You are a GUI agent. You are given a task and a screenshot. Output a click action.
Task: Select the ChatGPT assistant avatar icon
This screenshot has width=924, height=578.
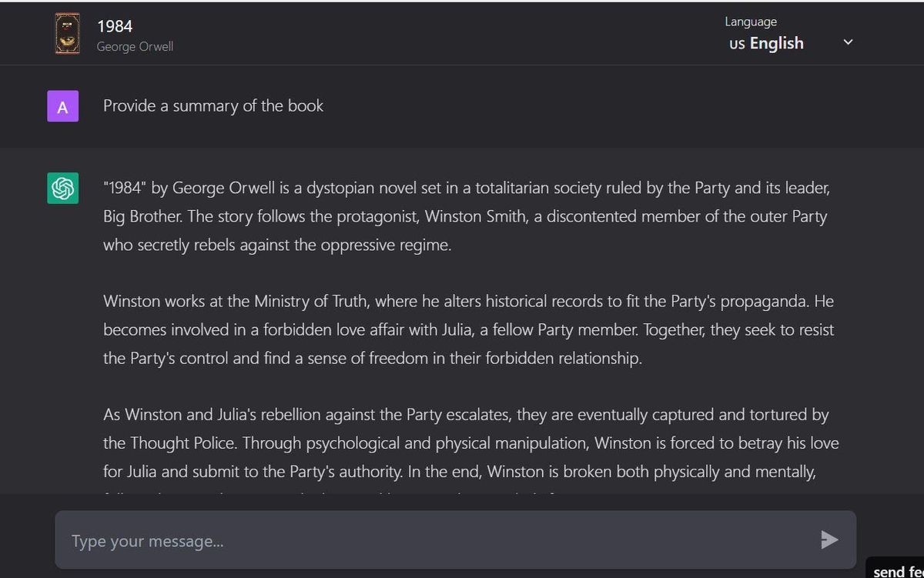coord(62,188)
